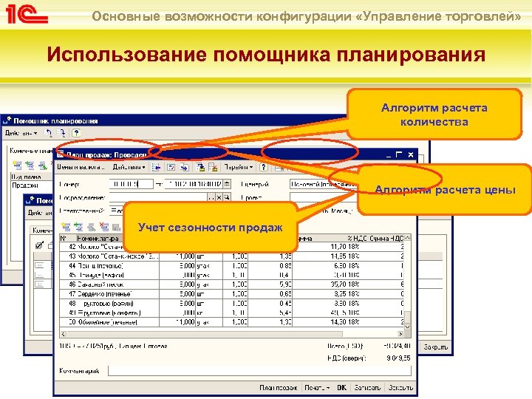532x399 pixels.
Task: Click the Комментарий input field
Action: tap(259, 371)
